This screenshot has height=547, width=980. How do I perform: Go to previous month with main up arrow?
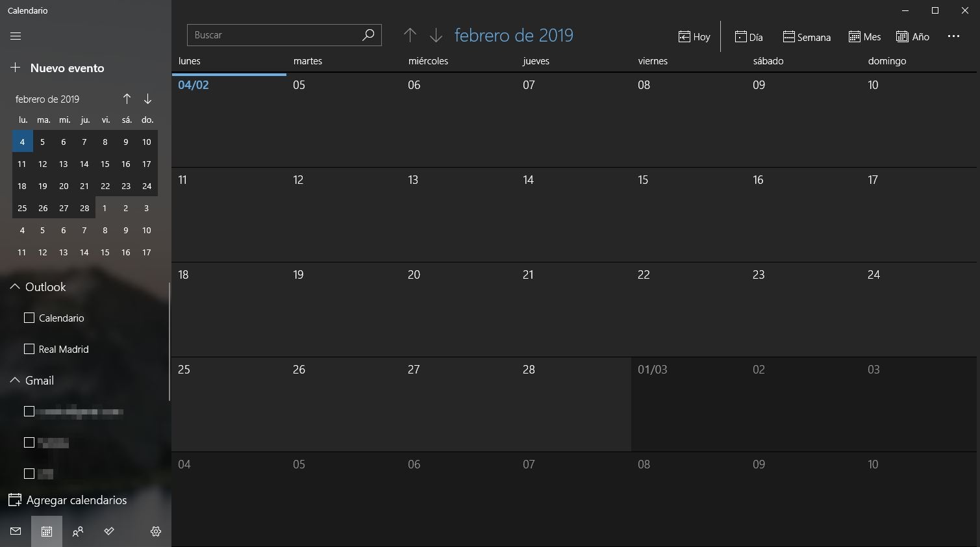[x=410, y=35]
